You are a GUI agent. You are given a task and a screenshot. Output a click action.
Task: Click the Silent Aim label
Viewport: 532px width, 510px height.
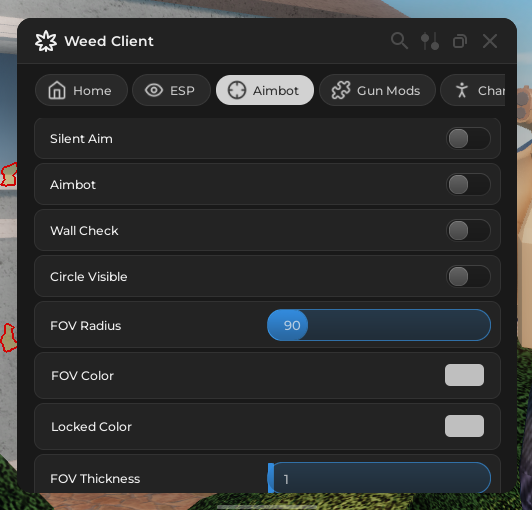(81, 139)
